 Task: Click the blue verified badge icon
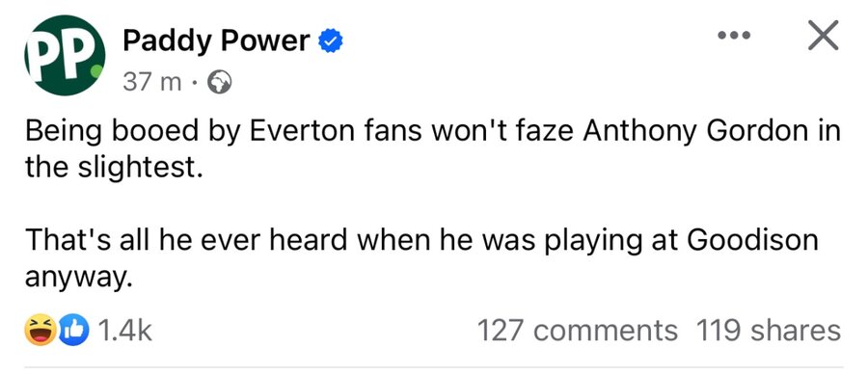coord(331,40)
